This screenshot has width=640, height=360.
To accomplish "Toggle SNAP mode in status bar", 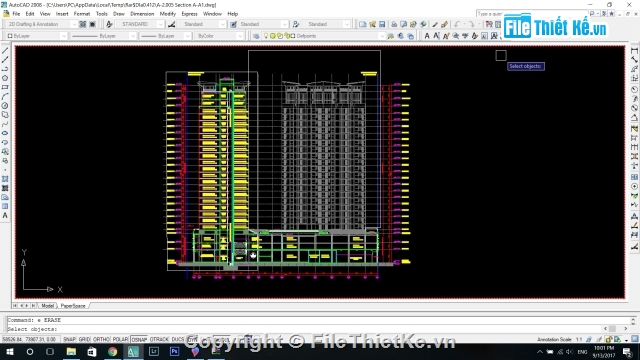I will pos(69,340).
